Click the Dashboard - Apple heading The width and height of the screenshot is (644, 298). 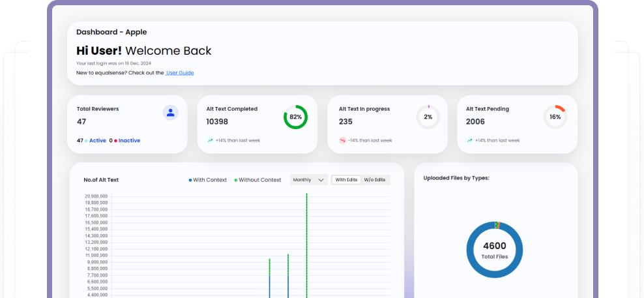coord(111,32)
